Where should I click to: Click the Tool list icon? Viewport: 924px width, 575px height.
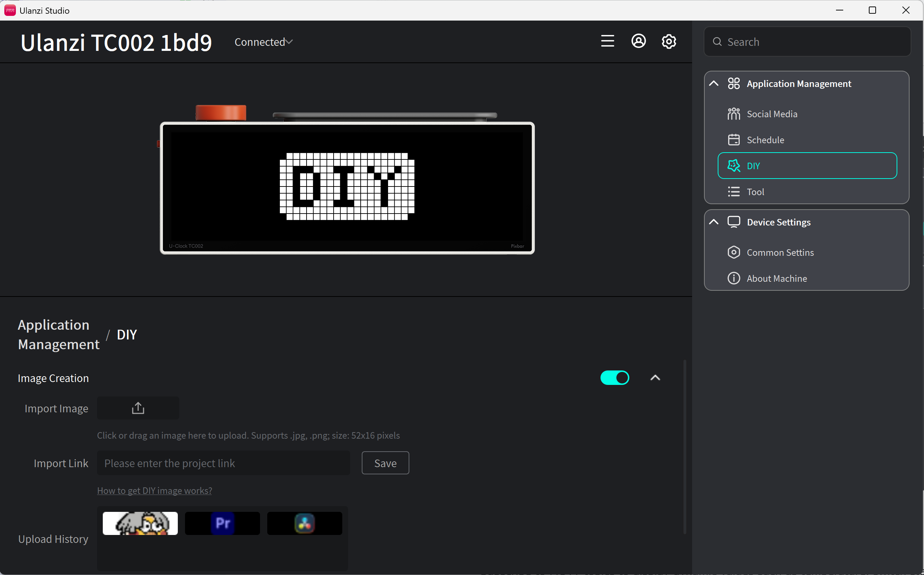coord(734,192)
